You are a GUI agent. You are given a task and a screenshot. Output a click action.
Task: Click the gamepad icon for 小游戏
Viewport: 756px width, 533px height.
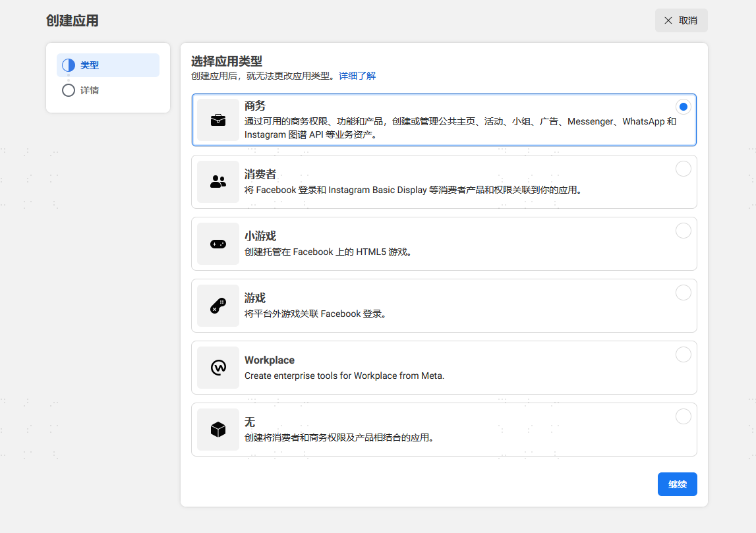218,244
